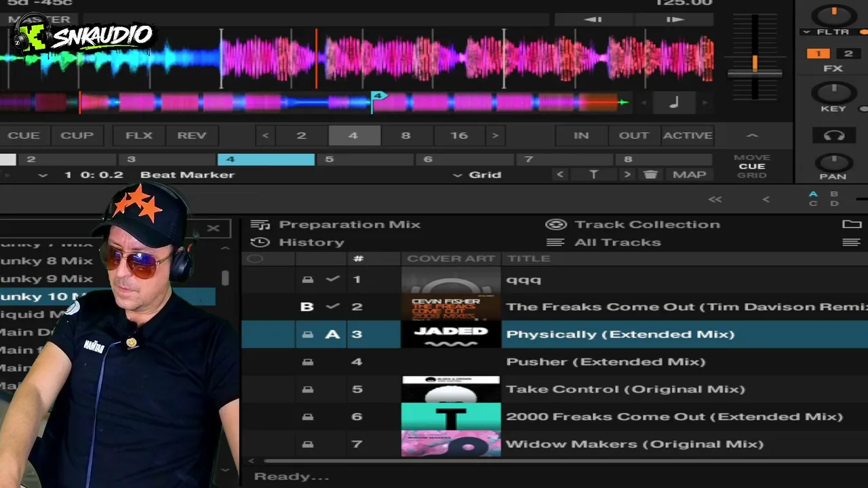Click the CUP button

click(77, 136)
